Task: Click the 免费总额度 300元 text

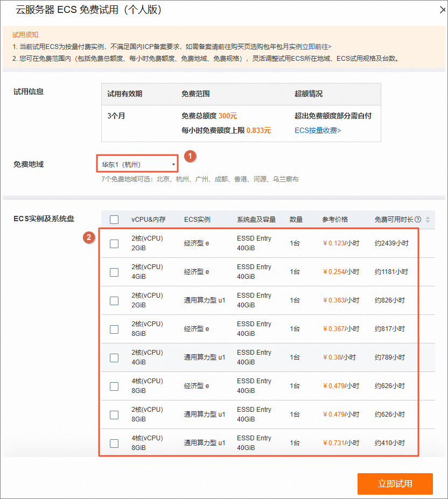Action: tap(209, 116)
